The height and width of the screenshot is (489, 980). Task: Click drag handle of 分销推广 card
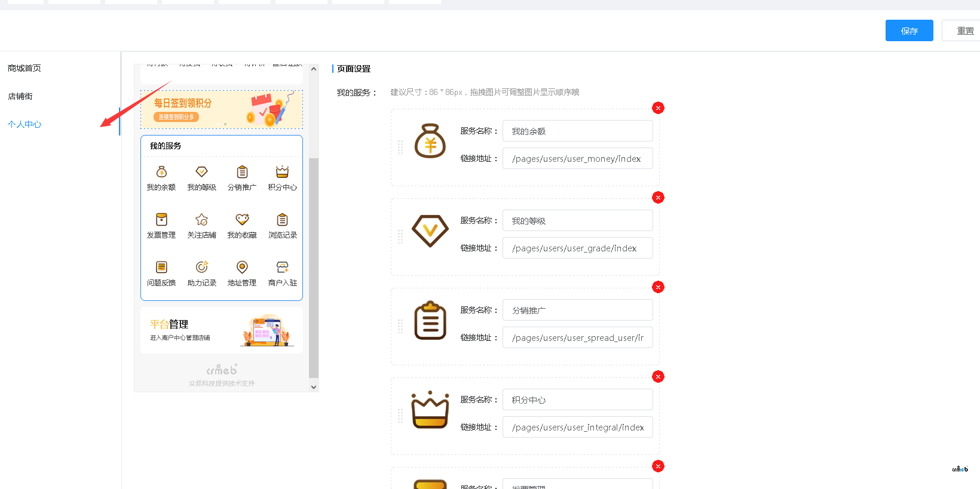coord(400,327)
